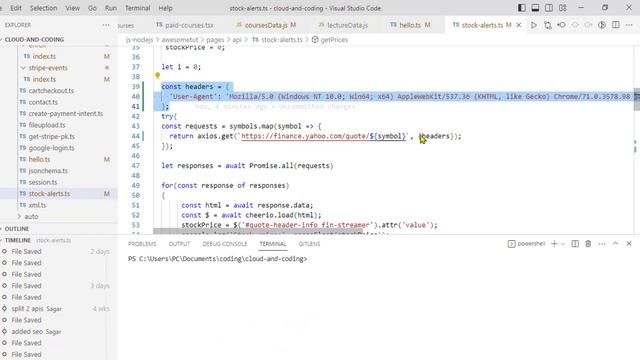Open the powershell terminal profile icon
This screenshot has height=360, width=640.
pyautogui.click(x=511, y=244)
